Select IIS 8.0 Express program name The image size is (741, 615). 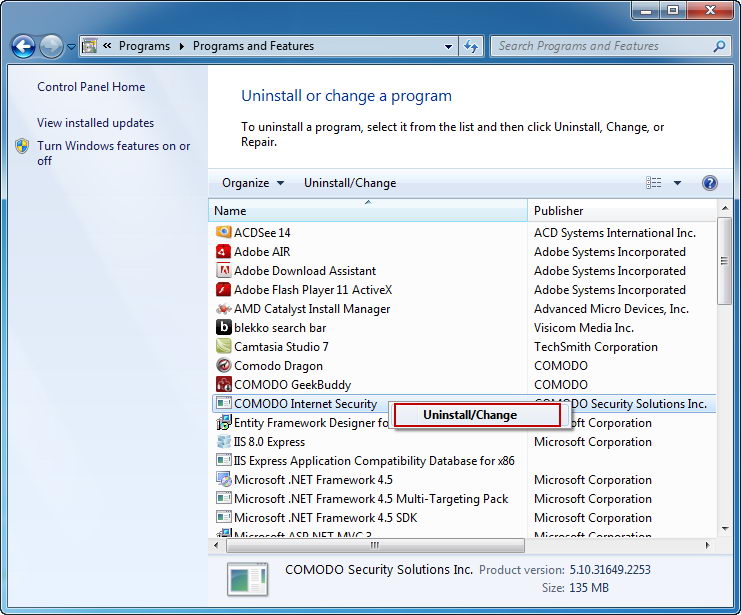269,442
